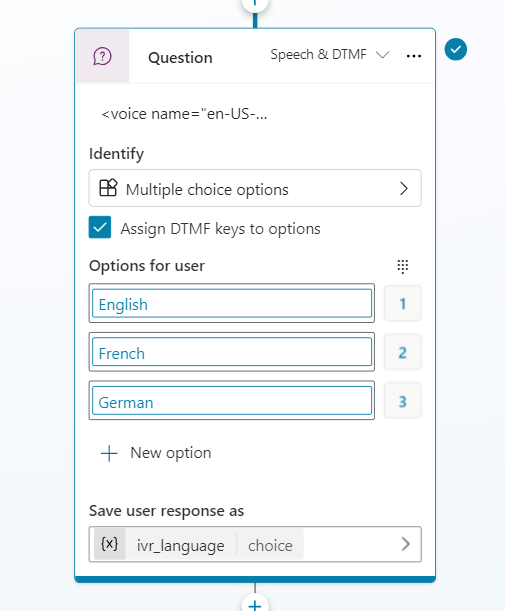
Task: Open the Speech & DTMF dropdown
Action: coord(330,55)
